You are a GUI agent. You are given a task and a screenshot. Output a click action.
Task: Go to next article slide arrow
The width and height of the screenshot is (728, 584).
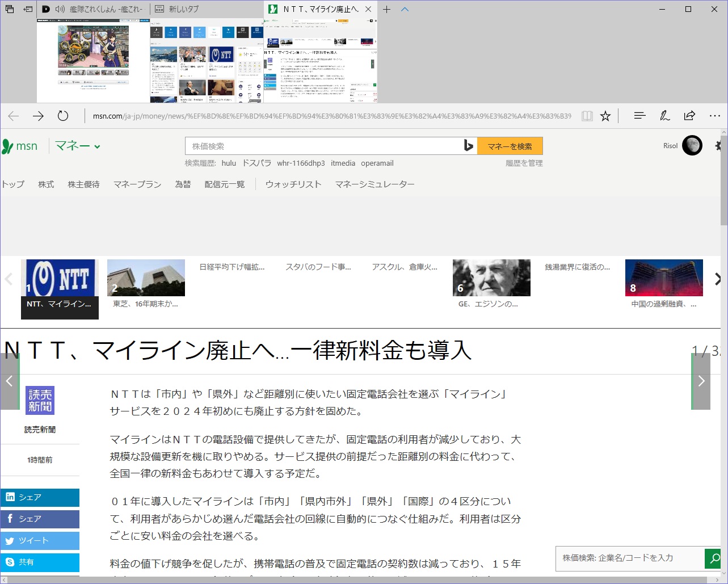(701, 381)
